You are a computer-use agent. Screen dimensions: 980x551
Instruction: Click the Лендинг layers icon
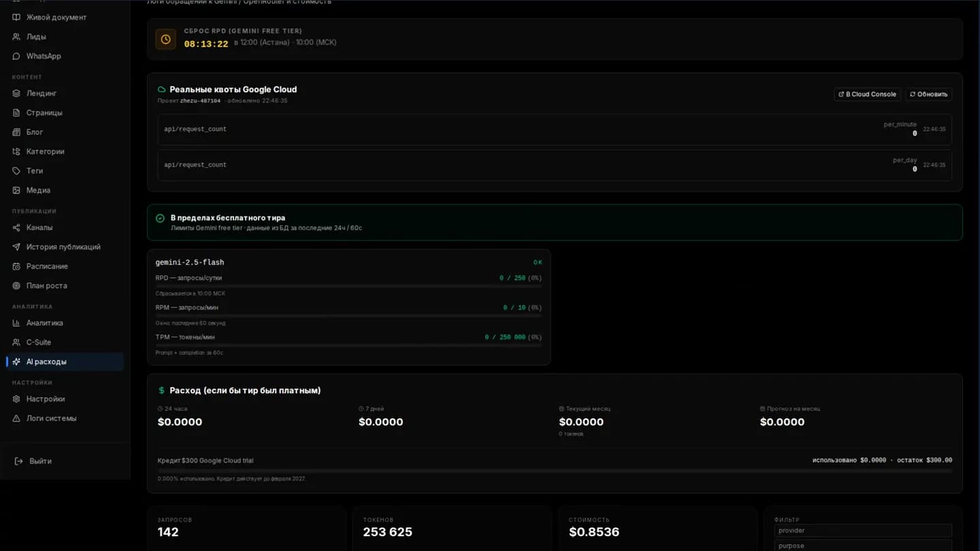(16, 93)
